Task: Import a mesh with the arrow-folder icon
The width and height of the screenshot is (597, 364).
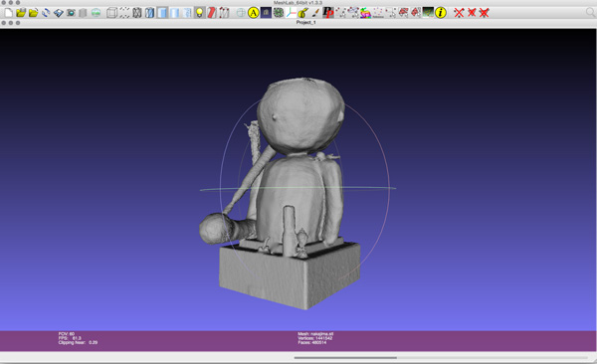Action: click(34, 13)
